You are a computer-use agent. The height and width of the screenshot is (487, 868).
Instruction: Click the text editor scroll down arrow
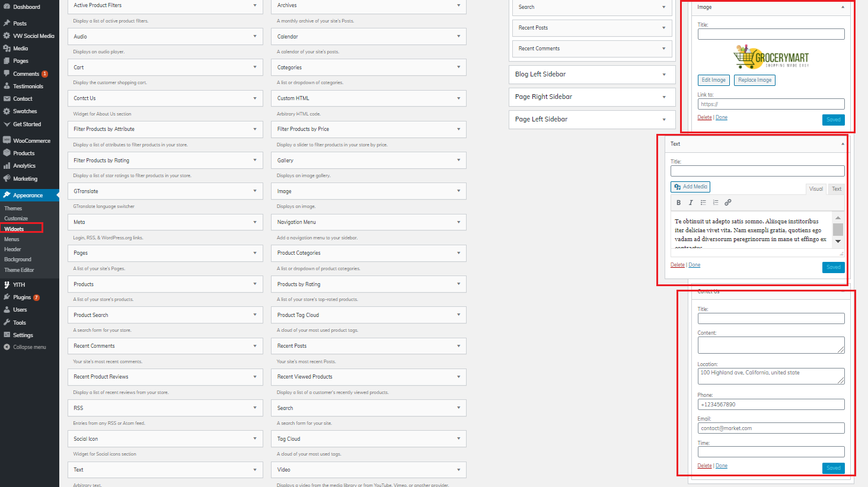point(838,241)
